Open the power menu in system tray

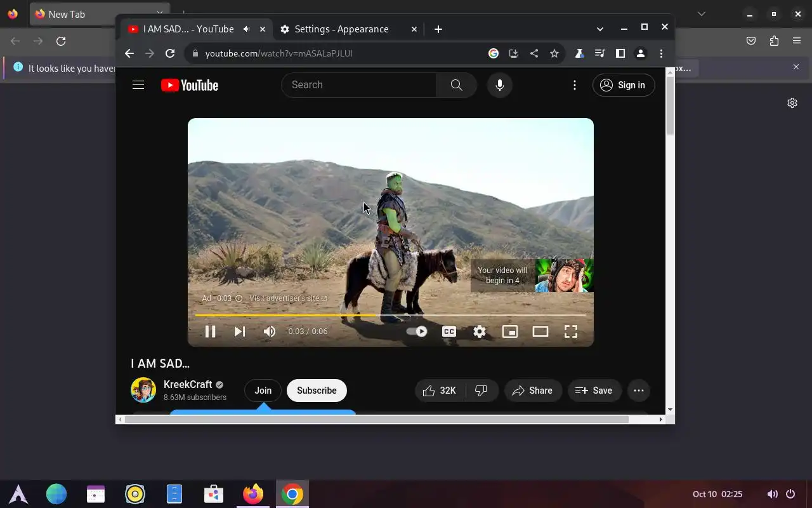pyautogui.click(x=790, y=494)
